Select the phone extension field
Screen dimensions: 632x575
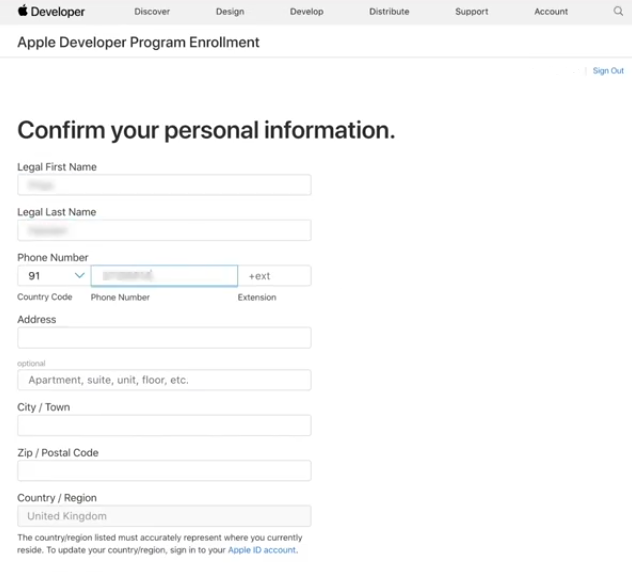[x=275, y=275]
